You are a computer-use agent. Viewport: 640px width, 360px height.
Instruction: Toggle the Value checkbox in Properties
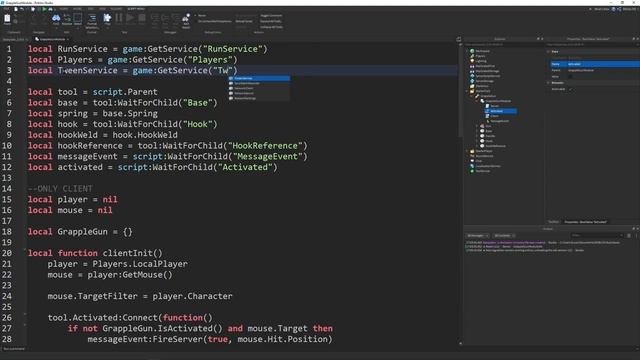point(570,76)
